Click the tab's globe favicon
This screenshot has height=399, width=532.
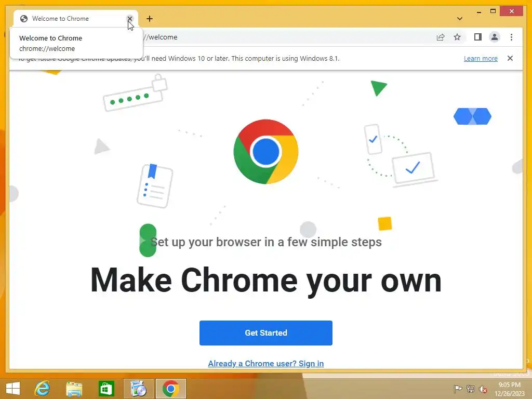[x=24, y=19]
